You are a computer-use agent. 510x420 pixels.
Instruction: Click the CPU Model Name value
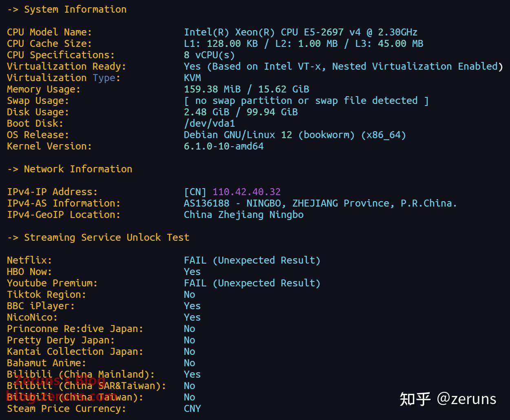tap(300, 32)
